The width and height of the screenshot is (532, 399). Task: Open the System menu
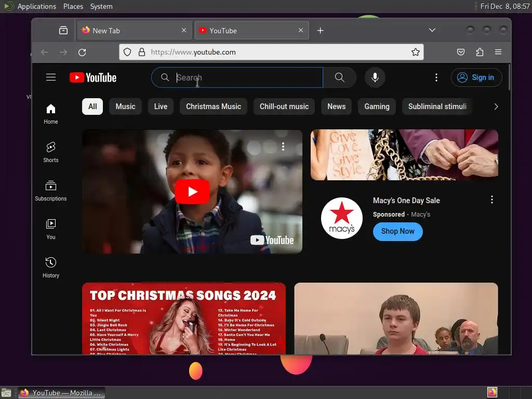tap(101, 6)
